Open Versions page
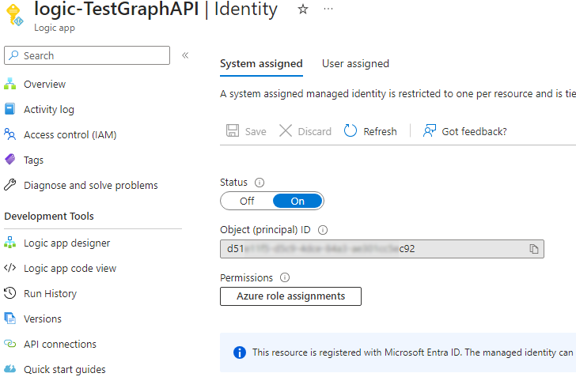This screenshot has width=576, height=392. (43, 319)
